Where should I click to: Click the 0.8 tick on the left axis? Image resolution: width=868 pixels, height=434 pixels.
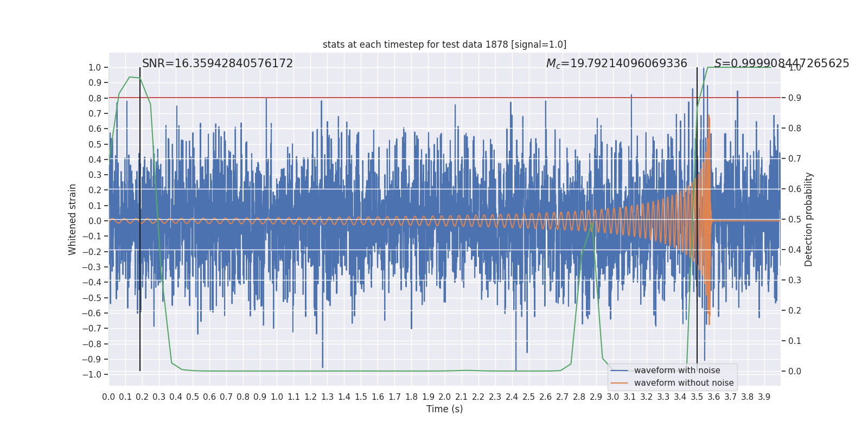click(x=95, y=98)
